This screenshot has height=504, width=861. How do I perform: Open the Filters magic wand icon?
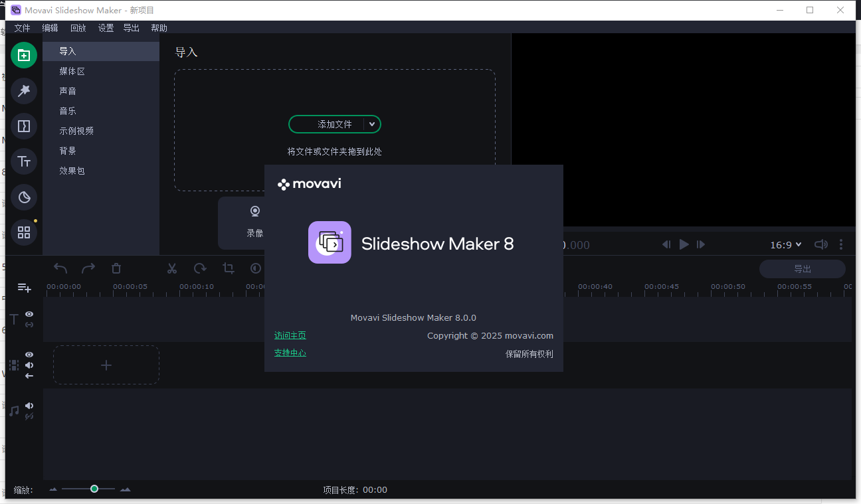[x=24, y=90]
